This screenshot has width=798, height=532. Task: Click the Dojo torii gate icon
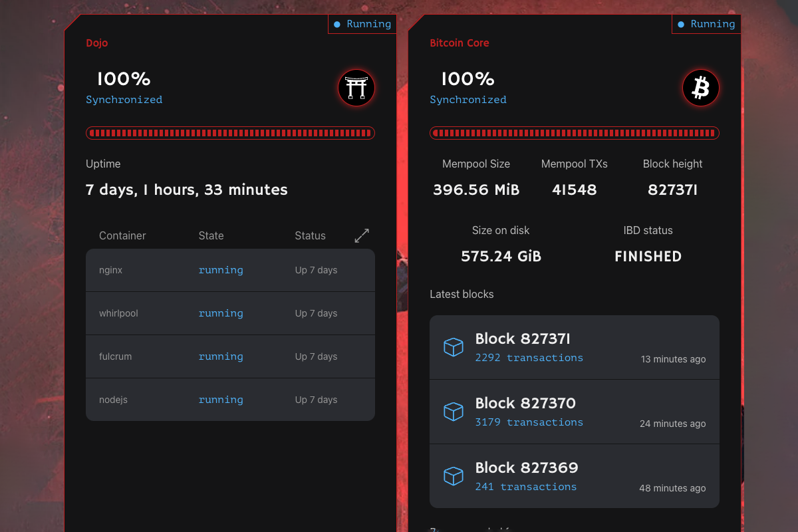[x=356, y=88]
